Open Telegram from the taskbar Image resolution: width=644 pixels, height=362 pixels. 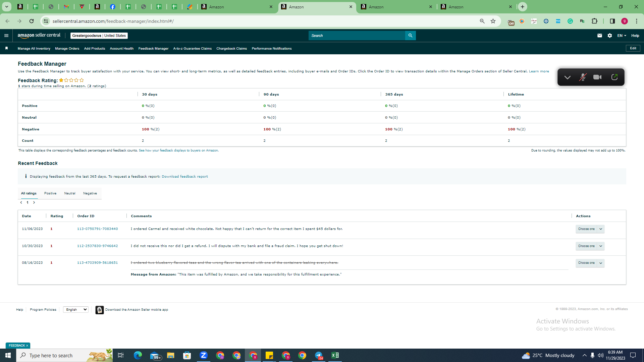319,355
